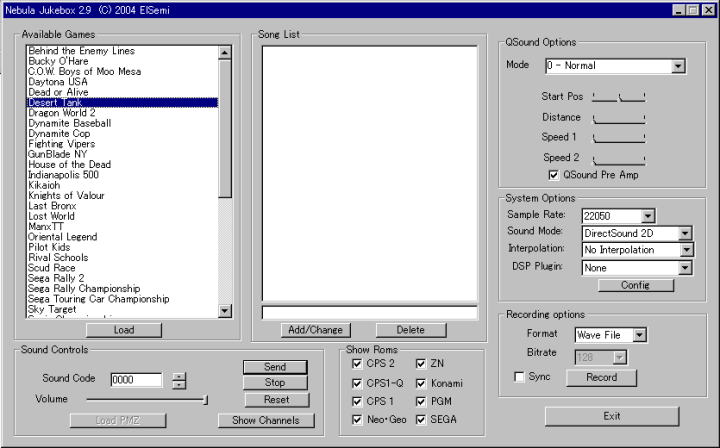This screenshot has height=448, width=720.
Task: Click the Sound Code input field
Action: 135,380
